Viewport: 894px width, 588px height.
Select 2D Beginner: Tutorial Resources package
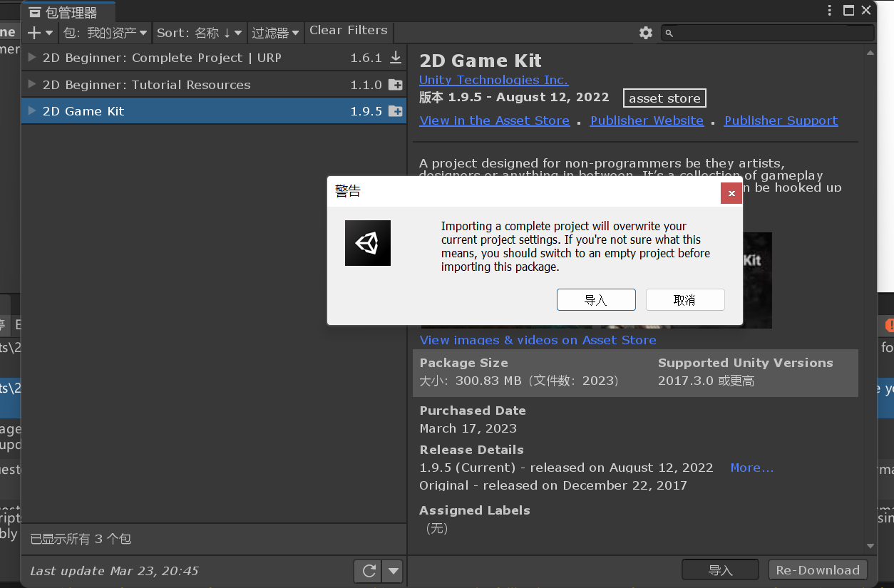214,84
